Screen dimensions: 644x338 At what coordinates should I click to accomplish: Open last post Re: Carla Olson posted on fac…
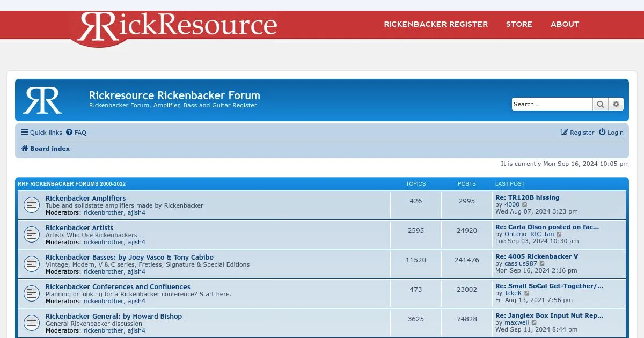(x=547, y=227)
